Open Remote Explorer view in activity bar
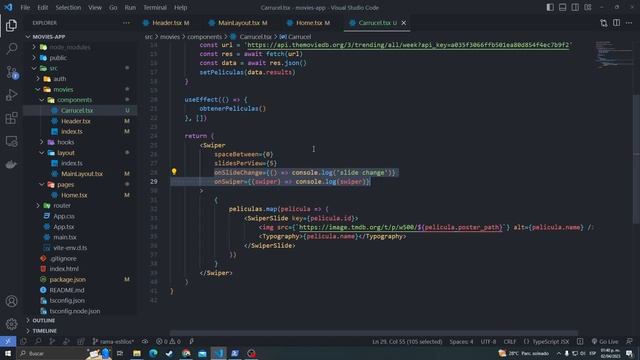Screen dimensions: 640x360 point(11,141)
